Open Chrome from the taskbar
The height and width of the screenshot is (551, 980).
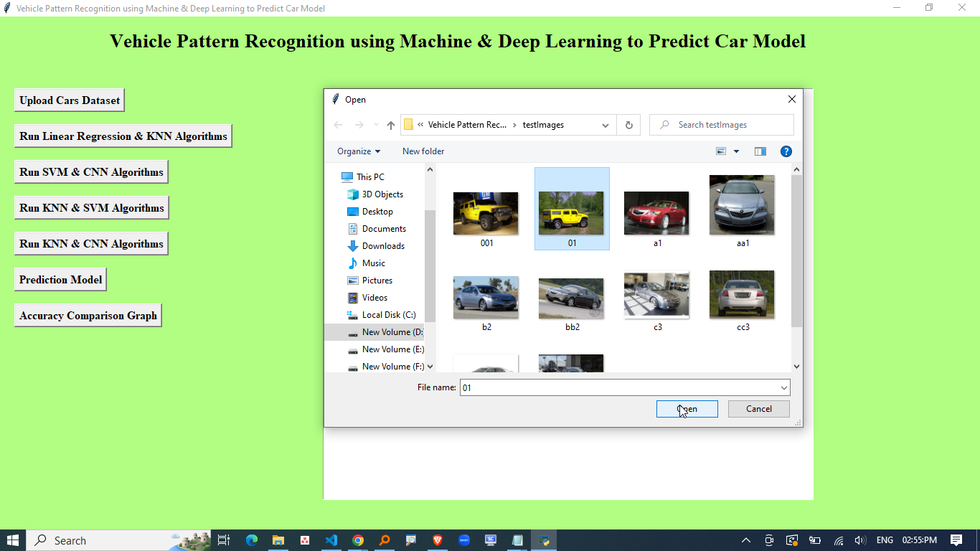click(358, 540)
